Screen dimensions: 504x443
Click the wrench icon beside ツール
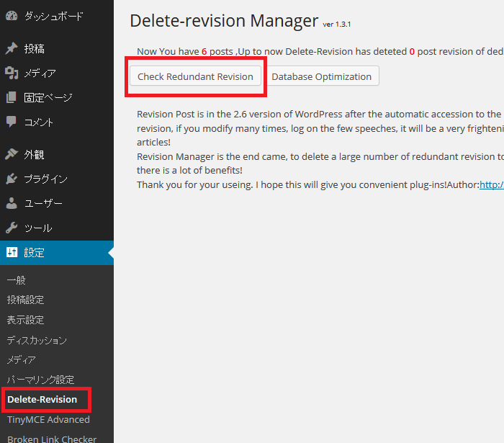12,228
